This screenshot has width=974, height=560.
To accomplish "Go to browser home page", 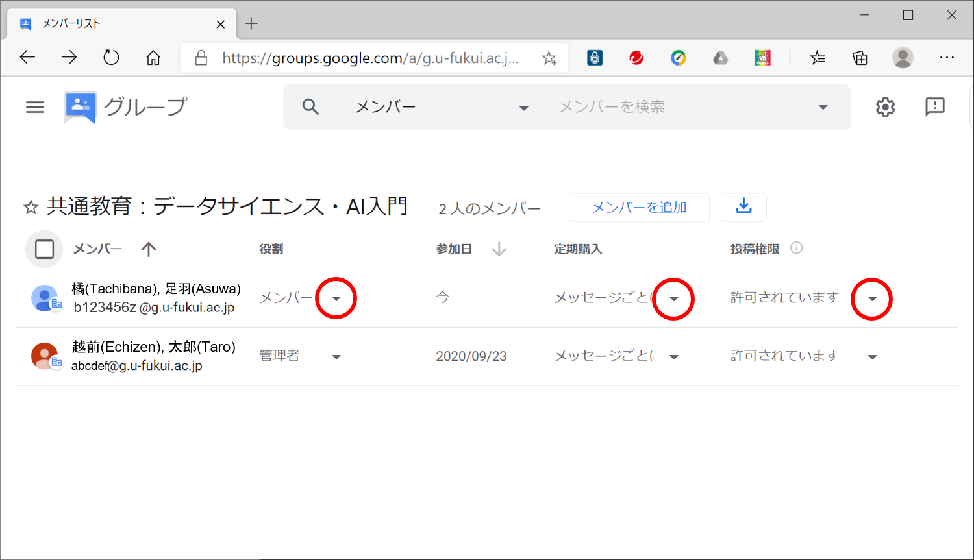I will point(153,58).
